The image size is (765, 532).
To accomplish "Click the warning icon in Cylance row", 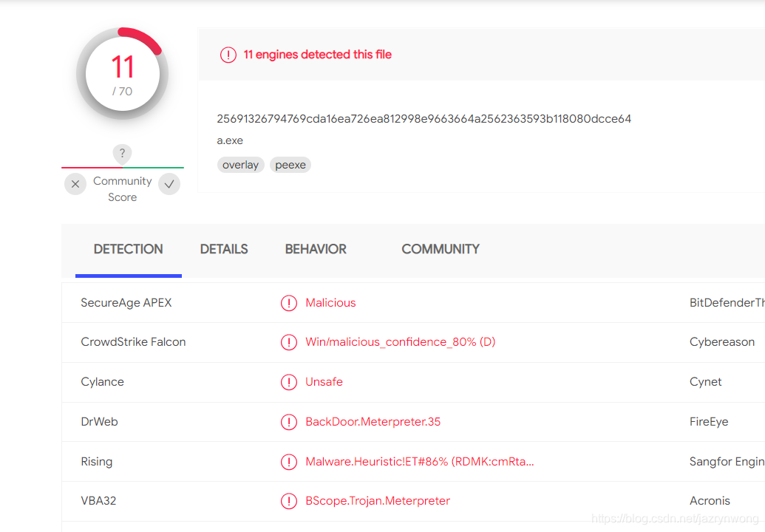I will (289, 382).
